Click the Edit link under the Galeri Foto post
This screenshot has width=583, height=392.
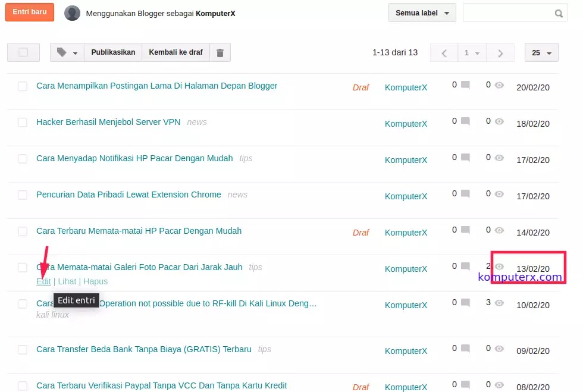[x=43, y=281]
